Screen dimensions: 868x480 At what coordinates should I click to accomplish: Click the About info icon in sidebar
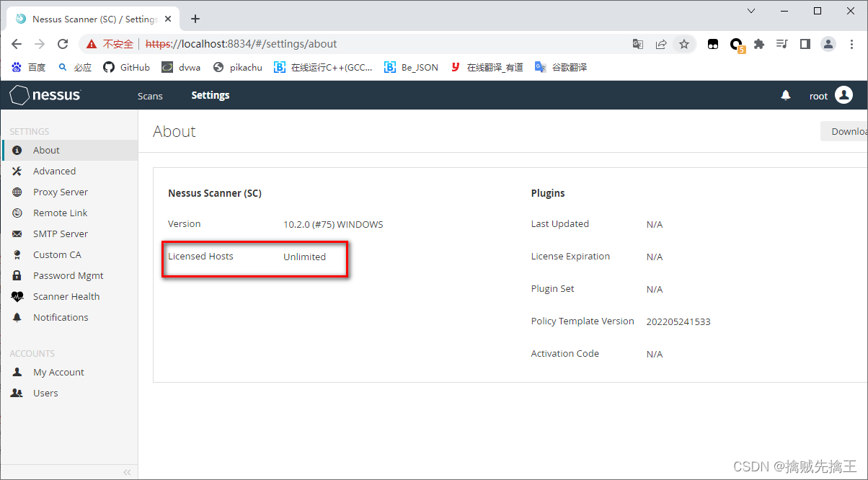(17, 151)
